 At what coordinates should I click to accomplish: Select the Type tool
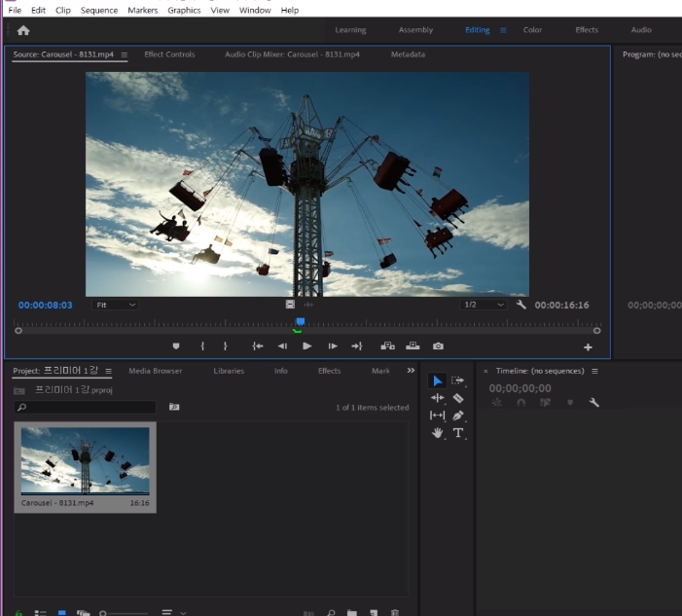click(x=458, y=433)
